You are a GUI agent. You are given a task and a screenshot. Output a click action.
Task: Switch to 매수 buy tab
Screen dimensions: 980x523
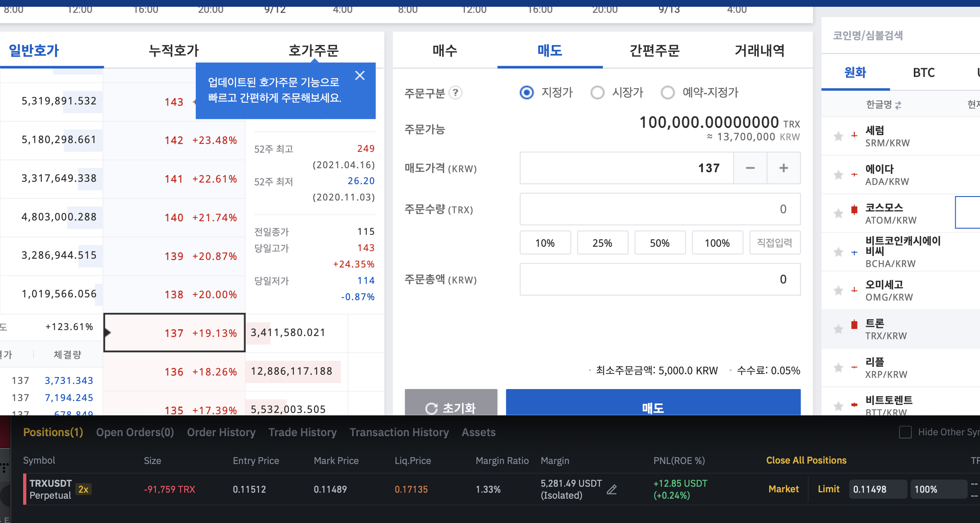tap(445, 51)
